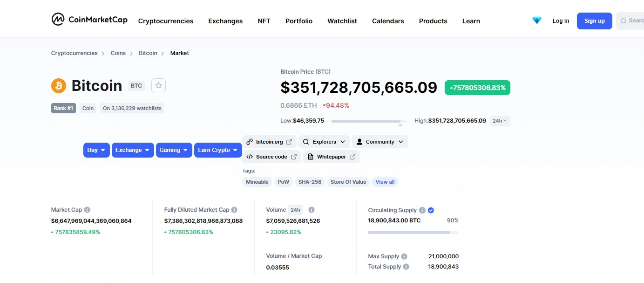Select the PoW tag
644x283 pixels.
click(x=284, y=182)
